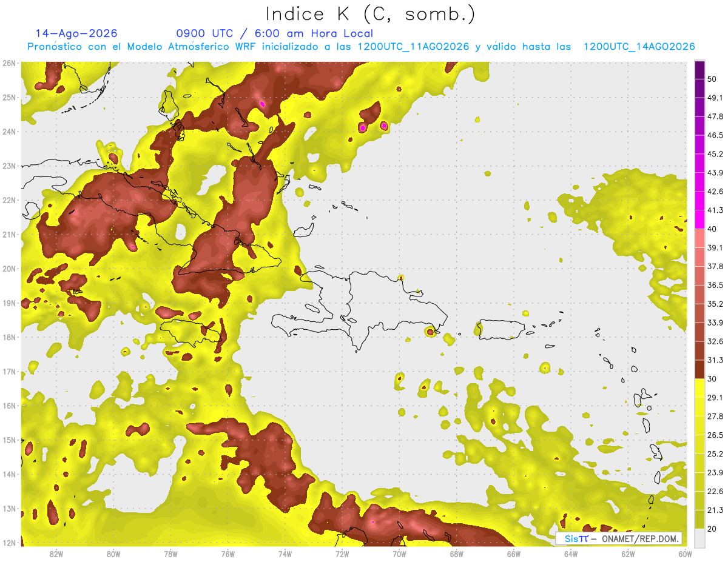Click the "18N" latitude label
The height and width of the screenshot is (562, 728).
[x=9, y=337]
